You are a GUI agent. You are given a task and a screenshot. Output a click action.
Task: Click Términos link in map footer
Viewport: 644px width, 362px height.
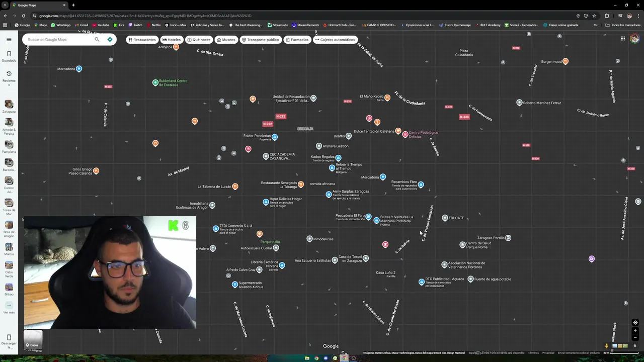[533, 353]
